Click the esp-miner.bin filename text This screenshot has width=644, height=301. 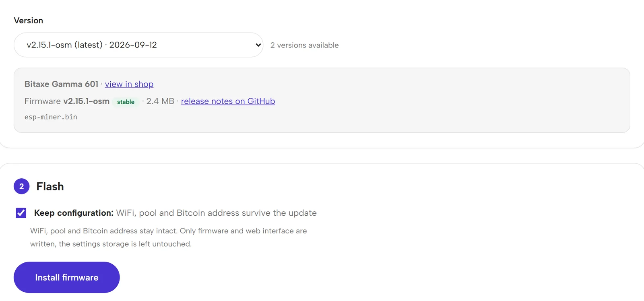coord(51,117)
